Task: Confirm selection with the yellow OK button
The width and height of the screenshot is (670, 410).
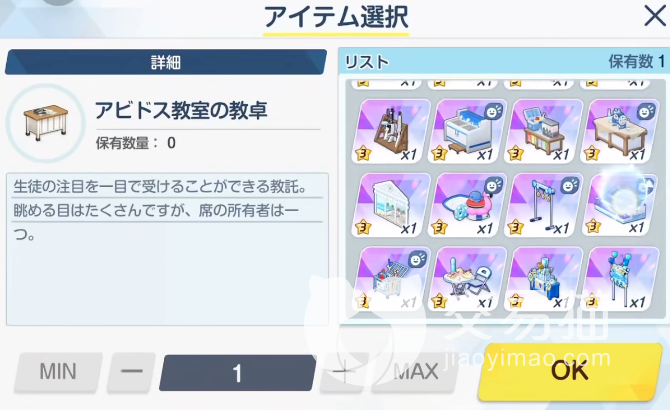Action: coord(570,372)
